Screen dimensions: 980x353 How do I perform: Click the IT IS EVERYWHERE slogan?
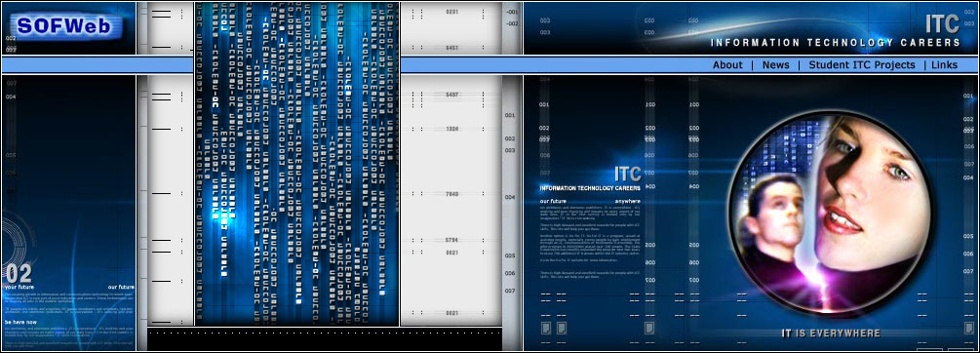coord(831,333)
